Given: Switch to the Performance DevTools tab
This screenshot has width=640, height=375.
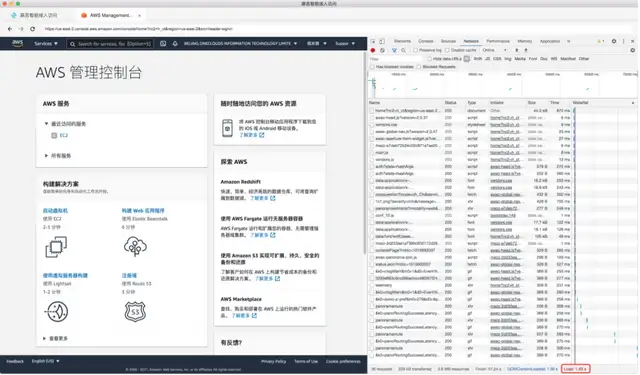Looking at the screenshot, I should [498, 41].
